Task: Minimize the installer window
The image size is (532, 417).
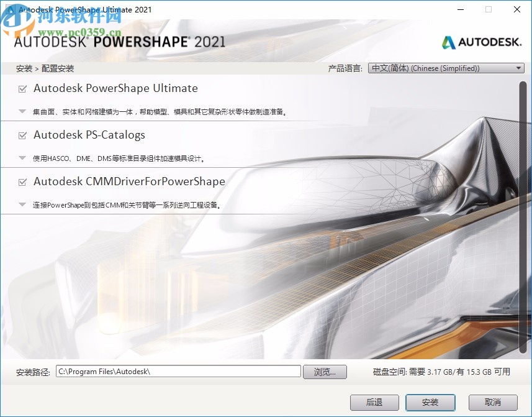Action: click(x=460, y=9)
